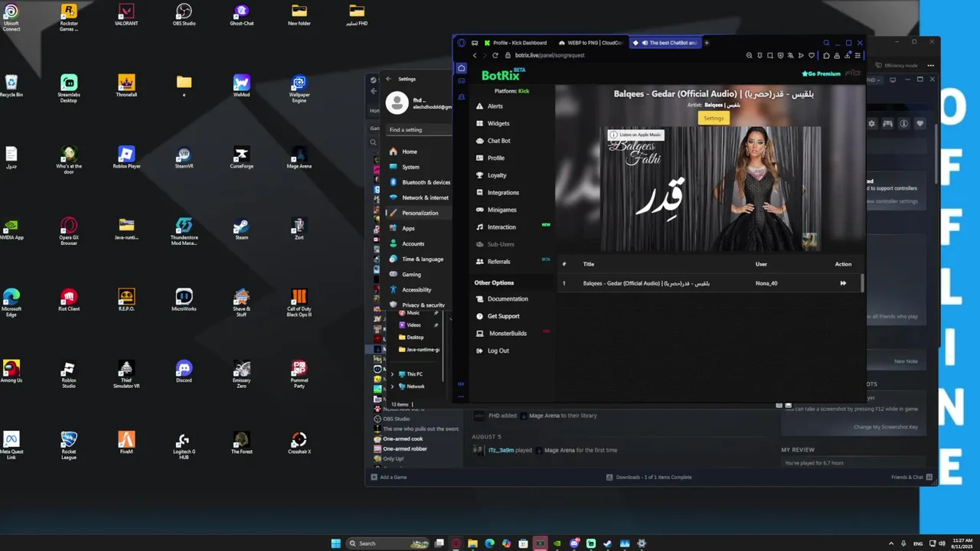Expand This PC in File Explorer tree

tap(392, 374)
